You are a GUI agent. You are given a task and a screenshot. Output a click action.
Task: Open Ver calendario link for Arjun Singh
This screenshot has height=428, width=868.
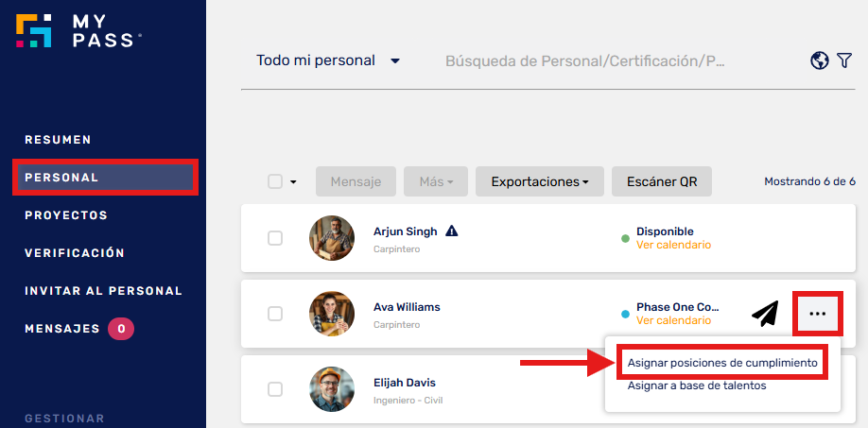(x=673, y=245)
